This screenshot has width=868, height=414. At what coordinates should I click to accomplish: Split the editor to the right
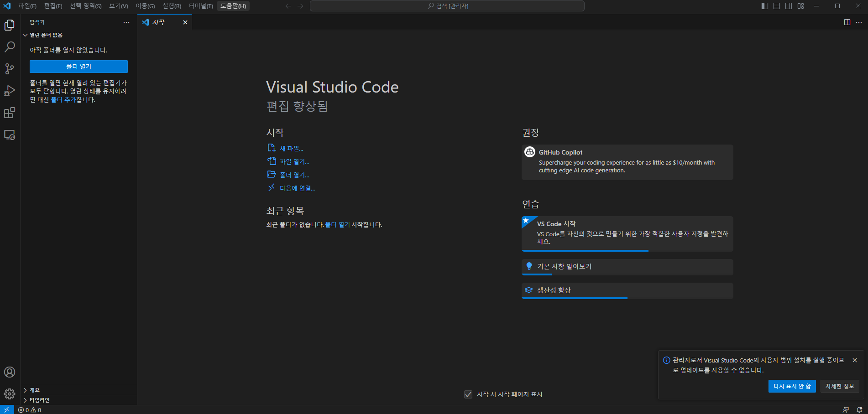pyautogui.click(x=847, y=22)
